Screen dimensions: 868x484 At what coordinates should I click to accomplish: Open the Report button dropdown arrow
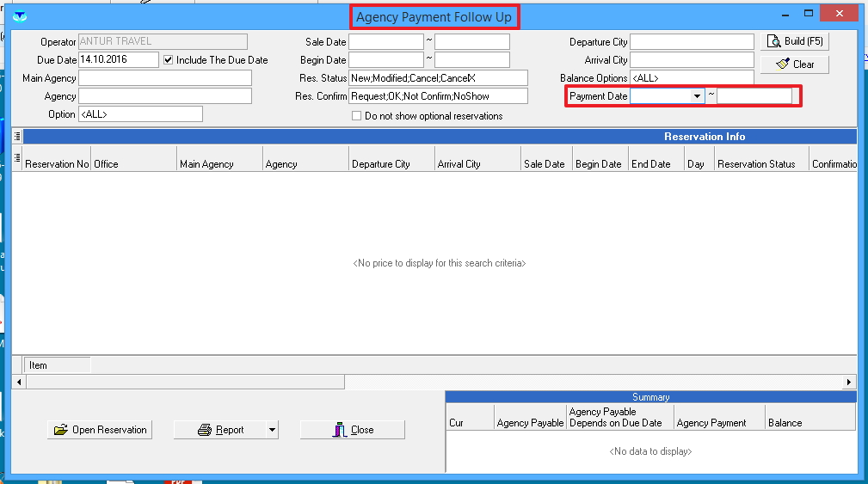pyautogui.click(x=272, y=430)
